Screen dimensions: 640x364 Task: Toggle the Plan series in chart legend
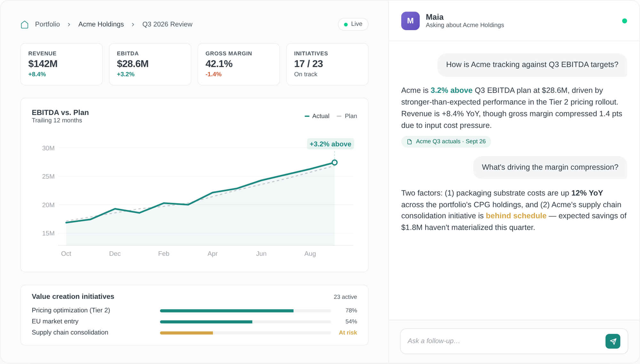tap(347, 116)
